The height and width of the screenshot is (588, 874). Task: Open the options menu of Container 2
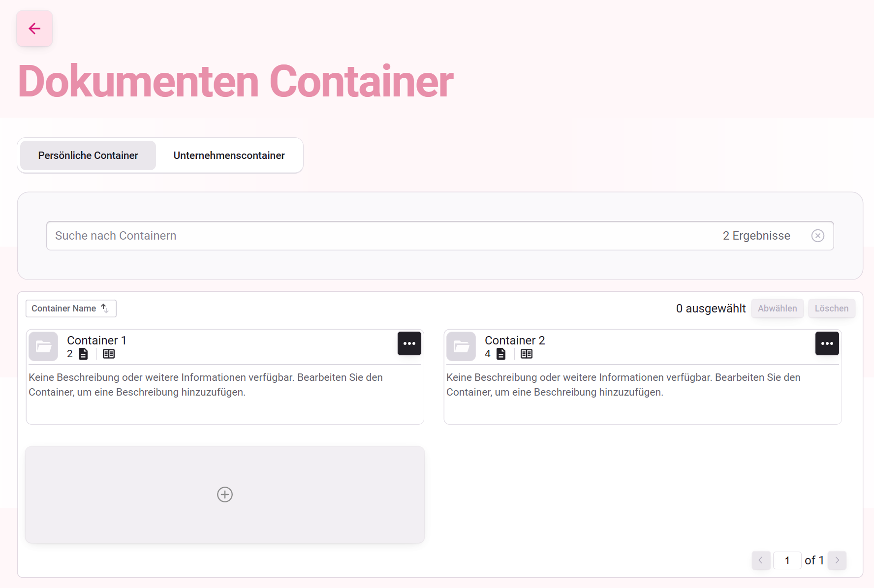(x=827, y=343)
